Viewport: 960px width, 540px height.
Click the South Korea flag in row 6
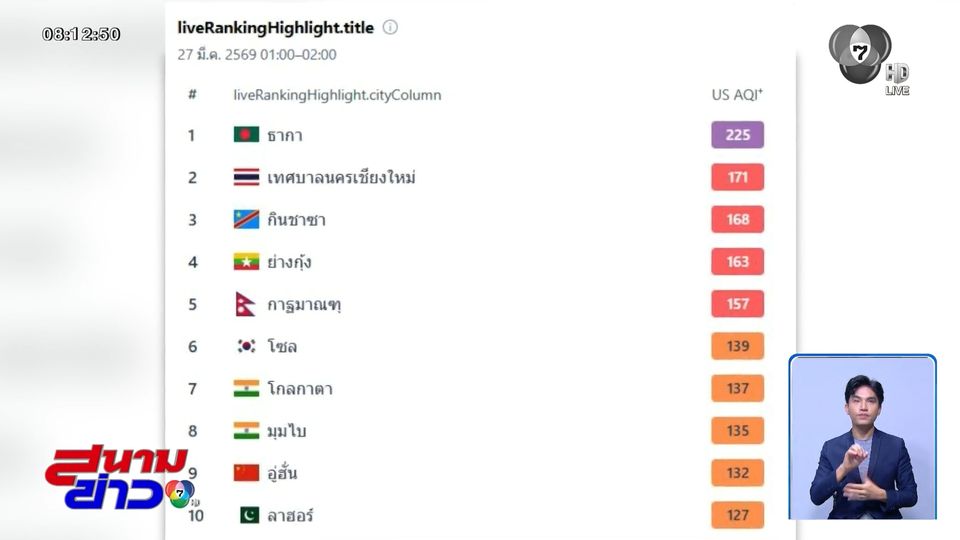(x=246, y=346)
